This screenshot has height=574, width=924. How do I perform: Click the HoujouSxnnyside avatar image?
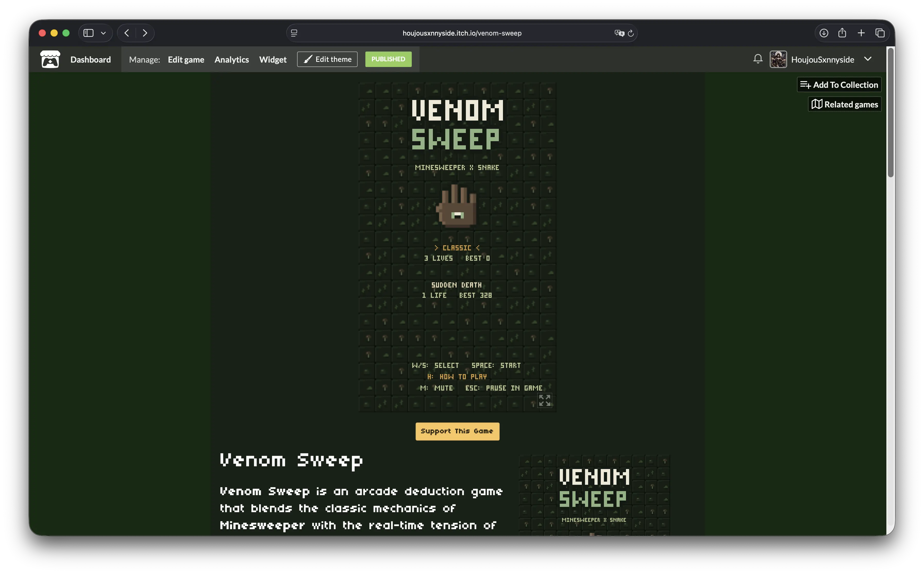pos(778,59)
